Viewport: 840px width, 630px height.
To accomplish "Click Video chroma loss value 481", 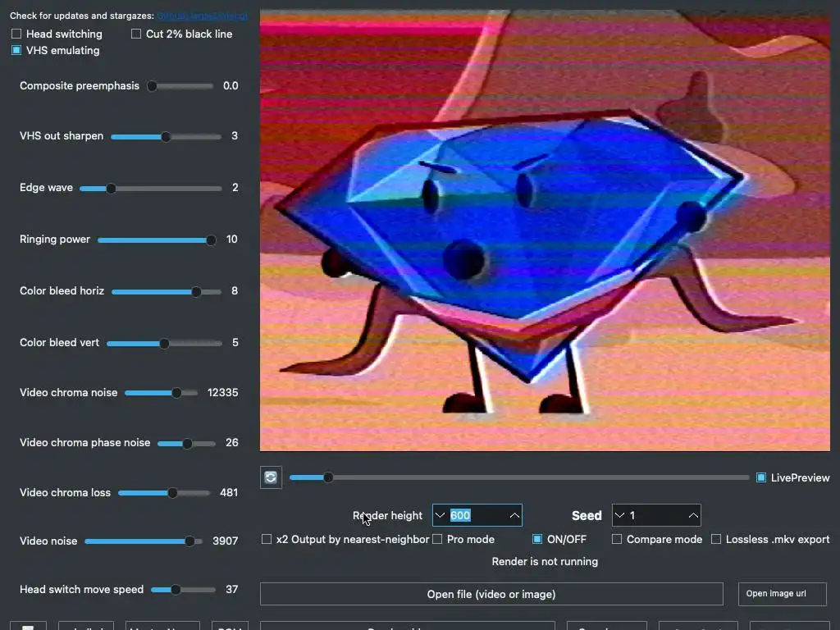I will point(229,493).
